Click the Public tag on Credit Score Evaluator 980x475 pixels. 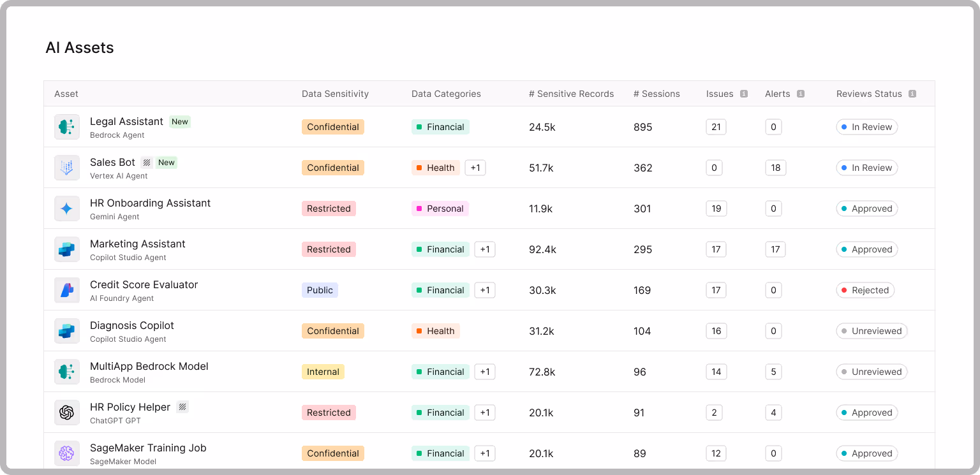click(x=320, y=290)
